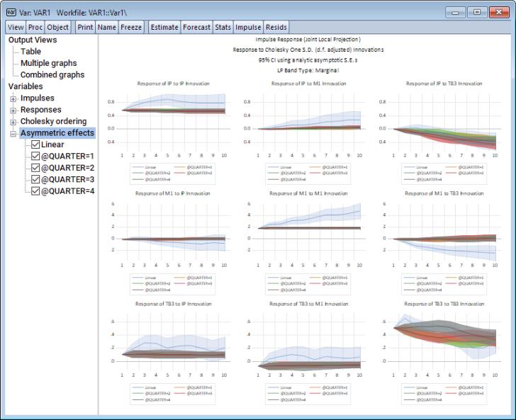Viewport: 516px width, 420px height.
Task: Click the Object toolbar button
Action: (58, 27)
